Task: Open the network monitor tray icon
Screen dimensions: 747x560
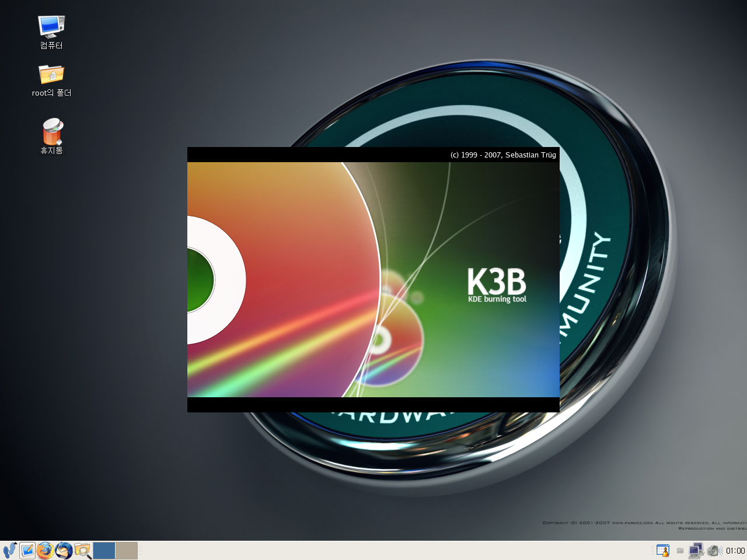Action: tap(696, 550)
